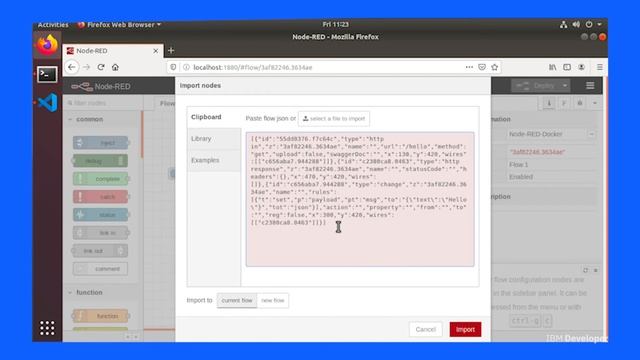Screen dimensions: 640x360
Task: Open Deploy options dropdown arrow
Action: coord(565,86)
